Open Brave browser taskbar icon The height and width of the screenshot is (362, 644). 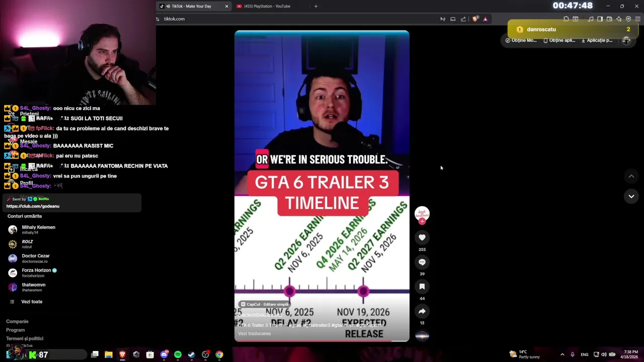(122, 354)
